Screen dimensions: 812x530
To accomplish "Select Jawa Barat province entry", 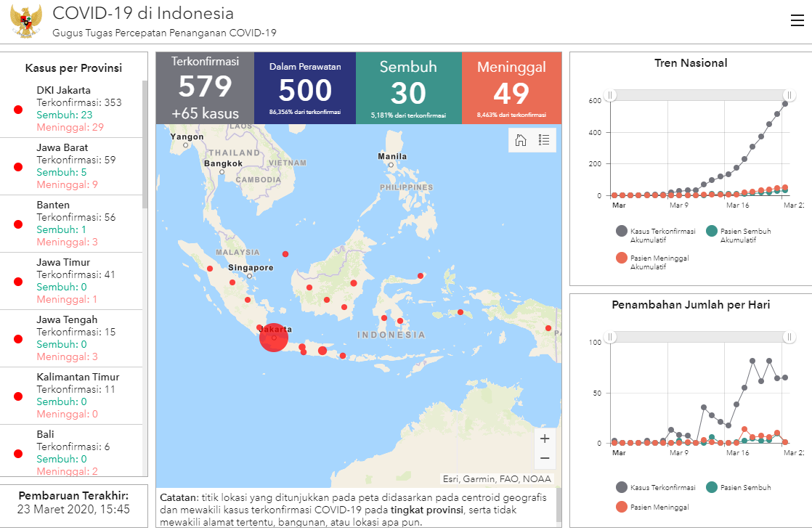I will click(x=73, y=166).
